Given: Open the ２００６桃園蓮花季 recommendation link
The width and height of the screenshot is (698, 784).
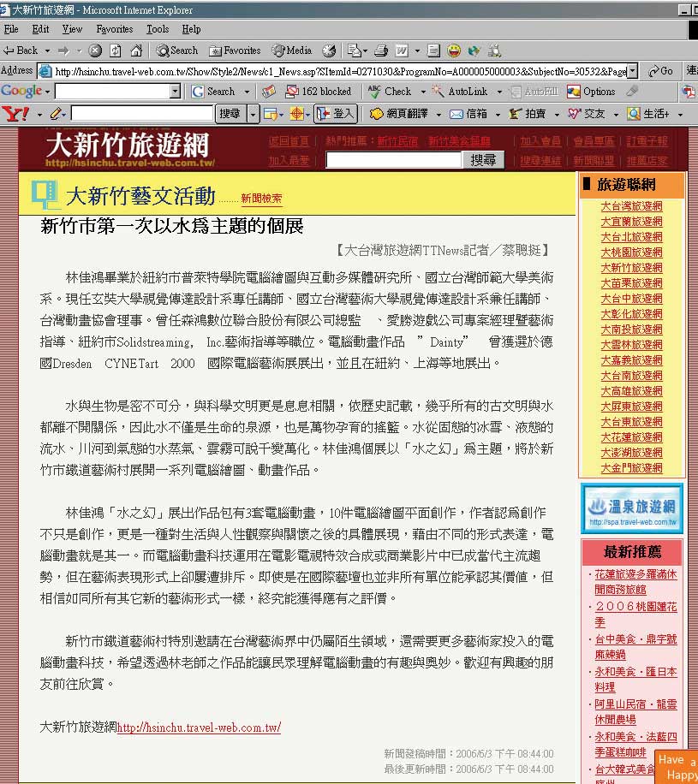Looking at the screenshot, I should pyautogui.click(x=635, y=615).
